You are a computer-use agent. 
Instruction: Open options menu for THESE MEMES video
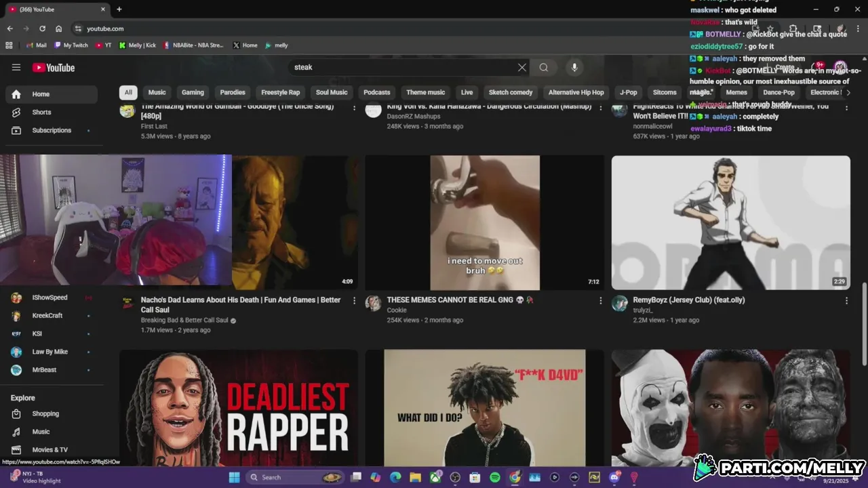600,300
